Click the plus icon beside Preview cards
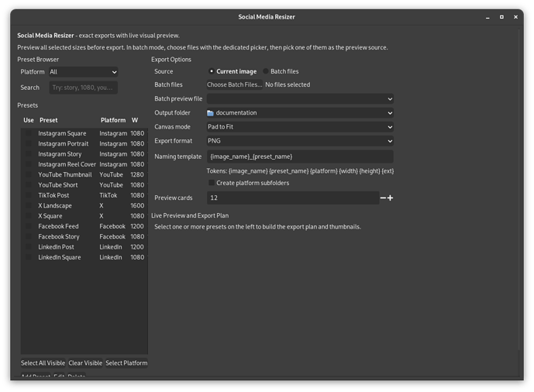Image resolution: width=534 pixels, height=392 pixels. [390, 198]
